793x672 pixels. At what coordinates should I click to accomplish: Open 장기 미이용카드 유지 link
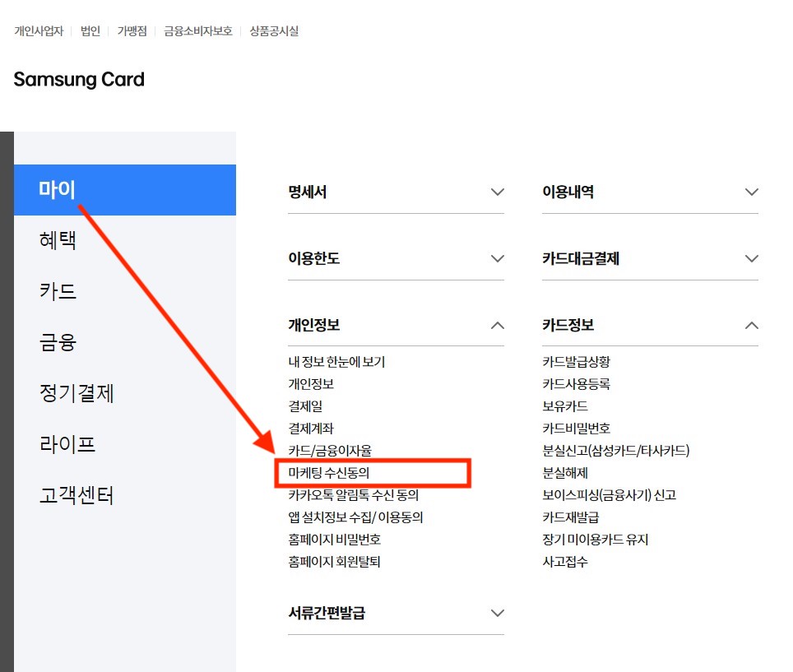(x=596, y=540)
